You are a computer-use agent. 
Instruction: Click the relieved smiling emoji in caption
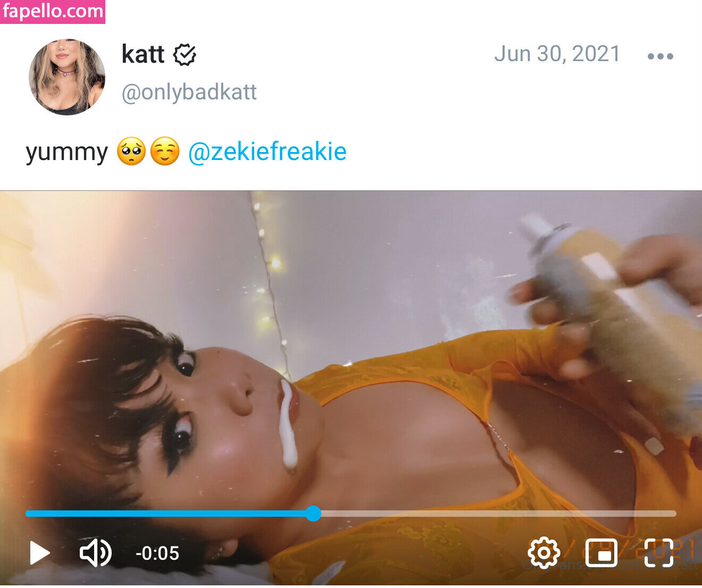tap(165, 152)
